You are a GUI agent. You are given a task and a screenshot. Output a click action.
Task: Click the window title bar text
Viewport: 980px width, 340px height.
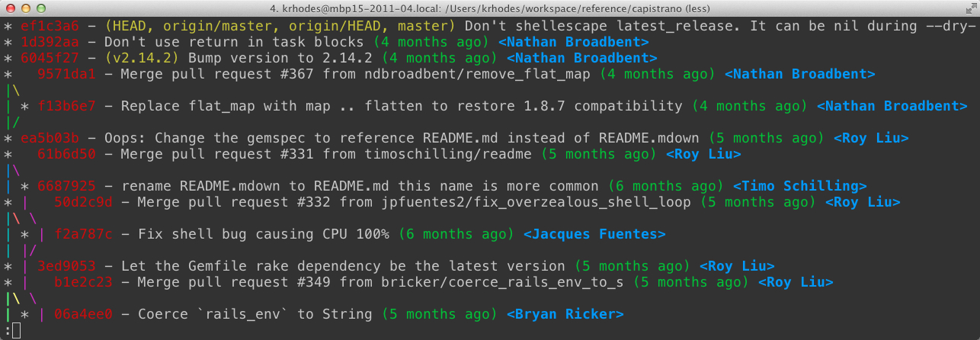coord(489,8)
